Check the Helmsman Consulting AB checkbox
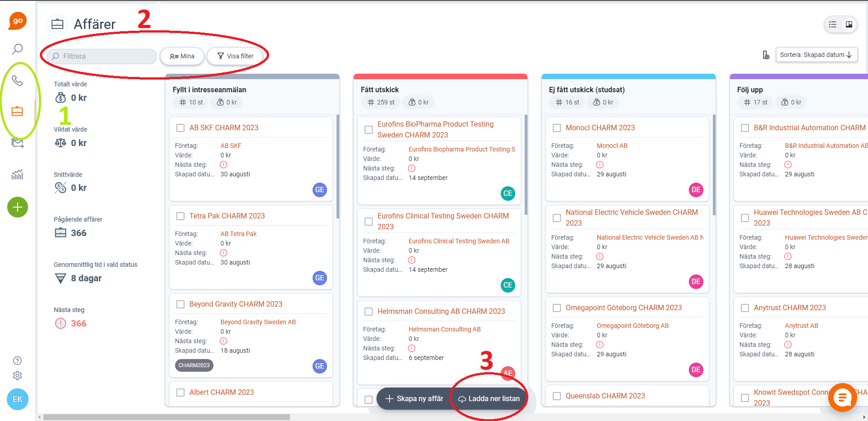868x421 pixels. [369, 312]
